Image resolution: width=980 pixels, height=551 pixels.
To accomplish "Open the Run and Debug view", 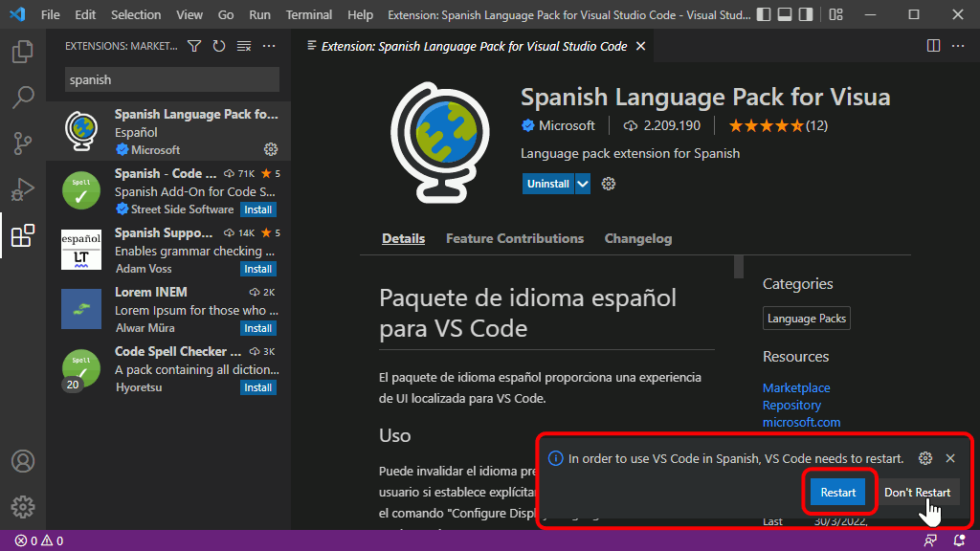I will pos(23,189).
